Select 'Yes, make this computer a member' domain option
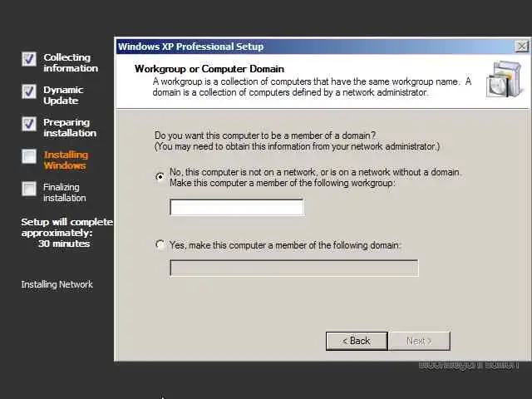 pos(160,244)
